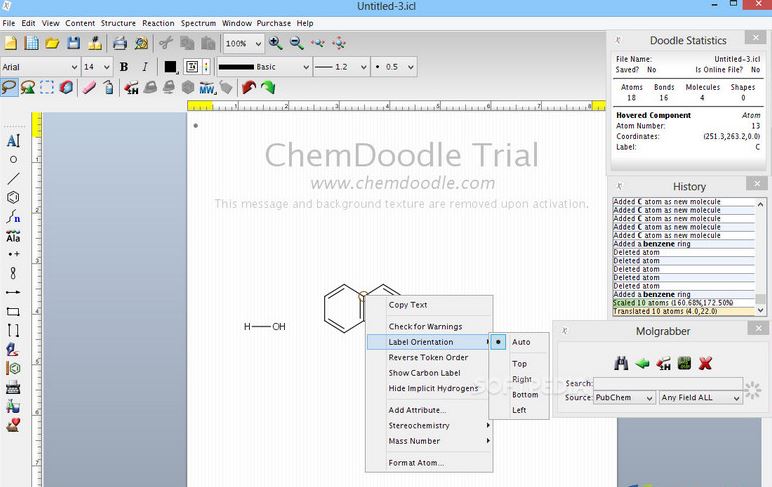Viewport: 772px width, 487px height.
Task: Click the Molgrabber search field
Action: point(668,383)
